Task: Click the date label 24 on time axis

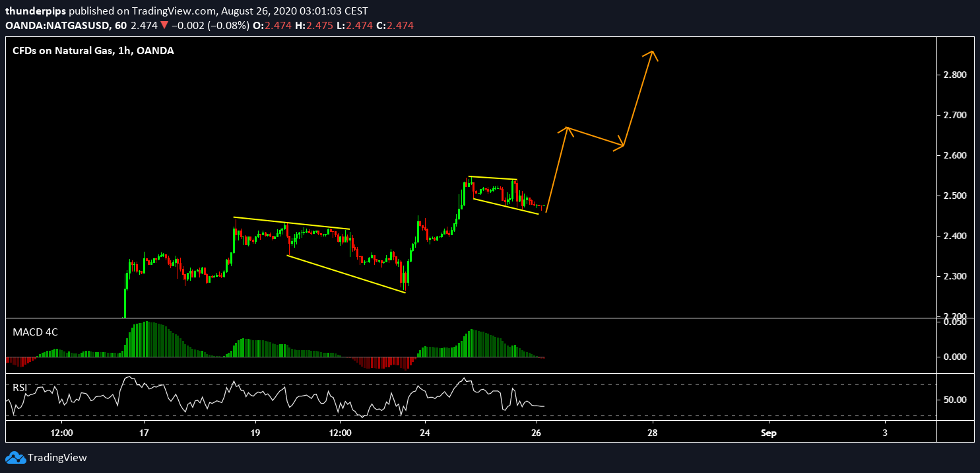Action: [x=426, y=433]
